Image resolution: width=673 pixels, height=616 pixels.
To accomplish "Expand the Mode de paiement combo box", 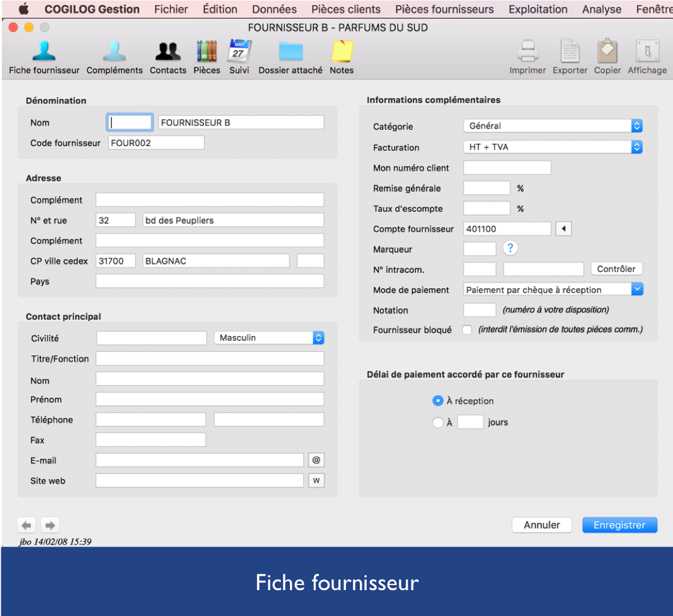I will 637,289.
